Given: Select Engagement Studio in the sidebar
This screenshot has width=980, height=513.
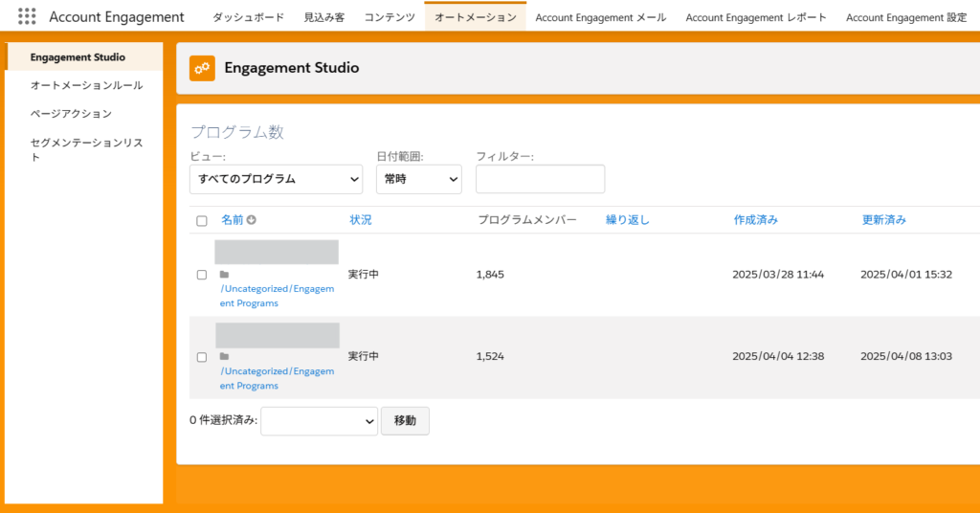Looking at the screenshot, I should [84, 56].
